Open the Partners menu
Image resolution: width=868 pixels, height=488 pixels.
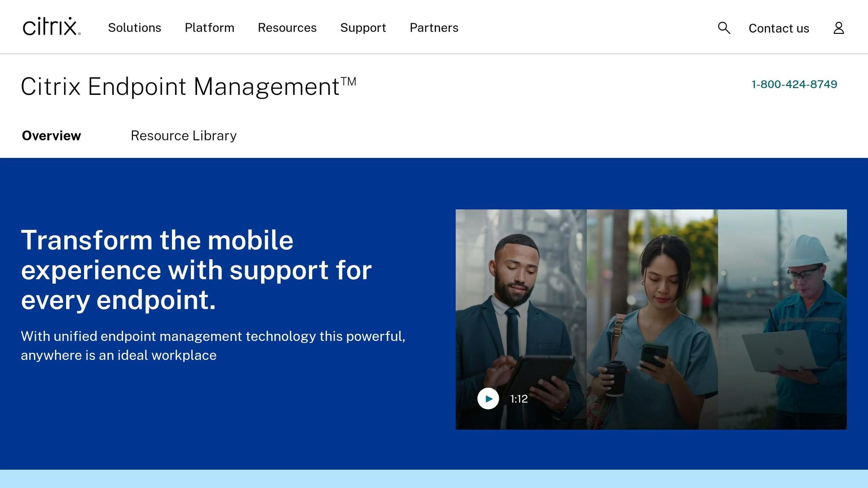tap(434, 28)
